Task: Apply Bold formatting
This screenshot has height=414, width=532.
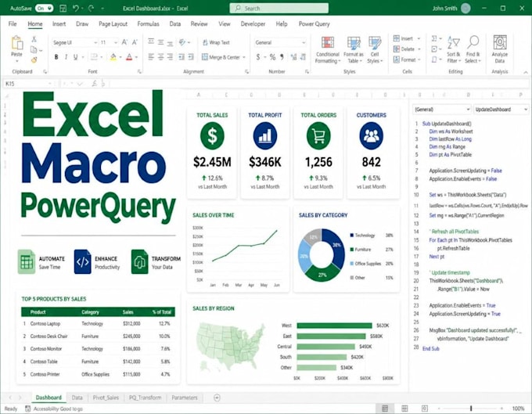Action: 56,57
